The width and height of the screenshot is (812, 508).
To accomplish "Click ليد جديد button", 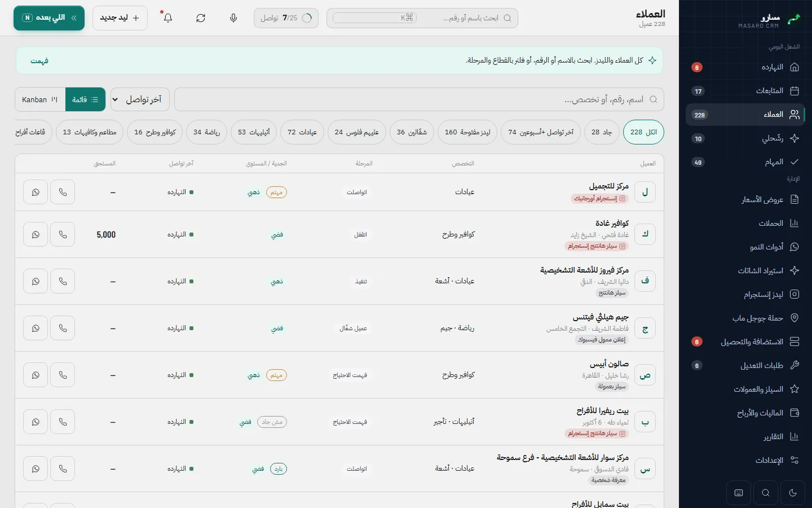I will tap(120, 18).
